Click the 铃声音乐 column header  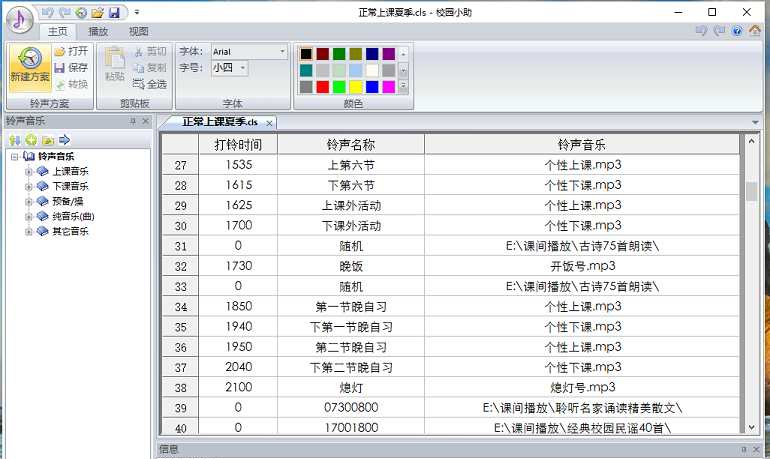[x=582, y=145]
